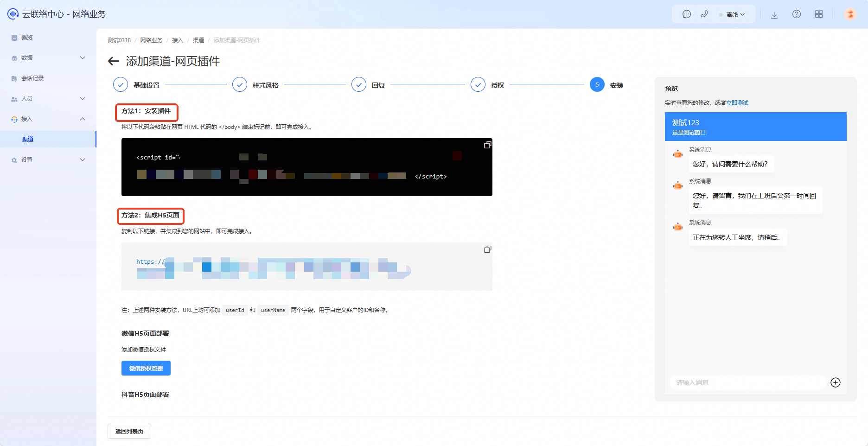Go to 样式风格 step
The image size is (868, 446).
[x=255, y=85]
